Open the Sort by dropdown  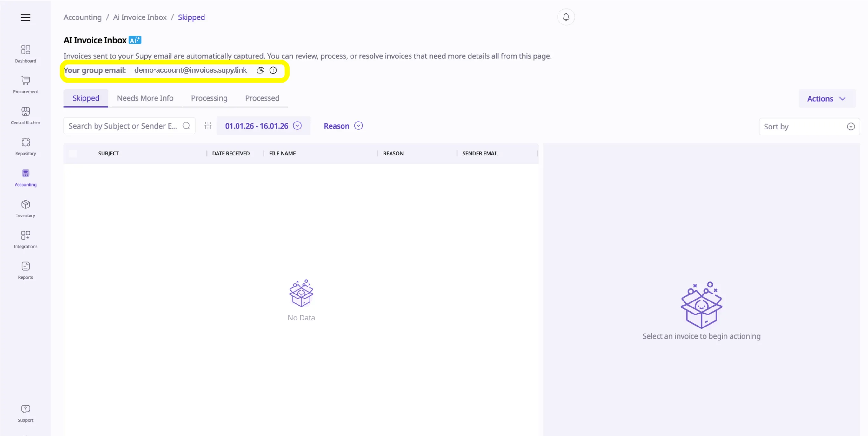click(809, 127)
